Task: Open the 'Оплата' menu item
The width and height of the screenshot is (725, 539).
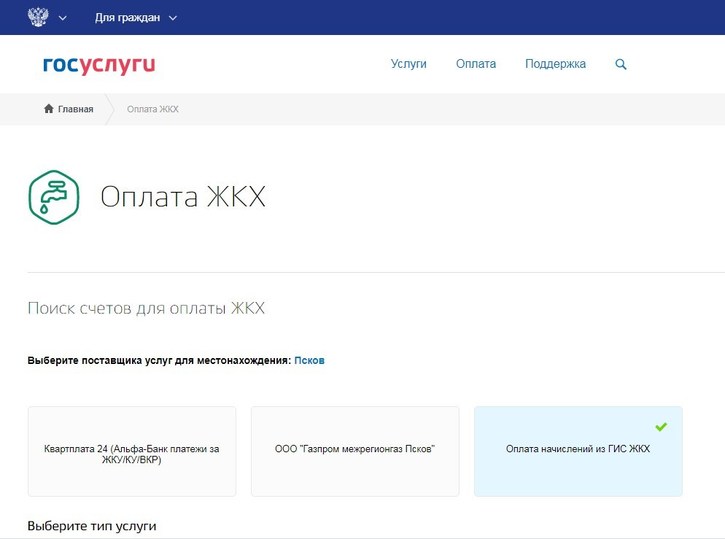Action: [476, 64]
